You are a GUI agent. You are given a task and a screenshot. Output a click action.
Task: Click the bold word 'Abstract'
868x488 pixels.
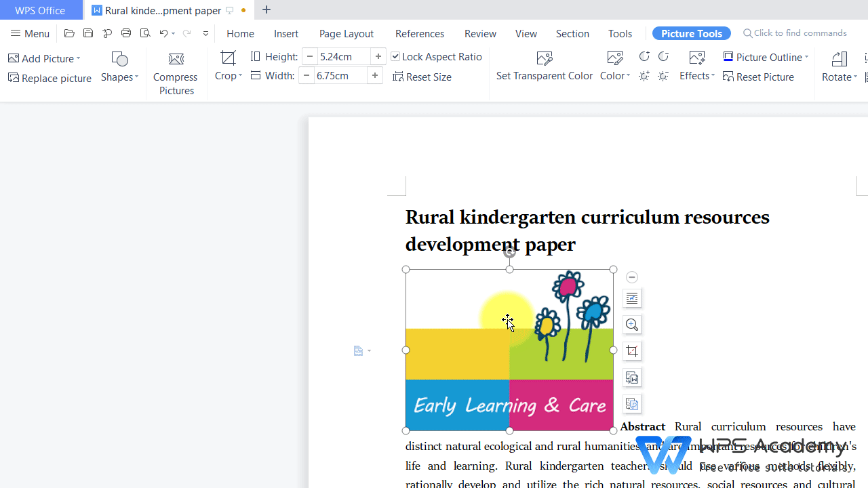pos(642,426)
